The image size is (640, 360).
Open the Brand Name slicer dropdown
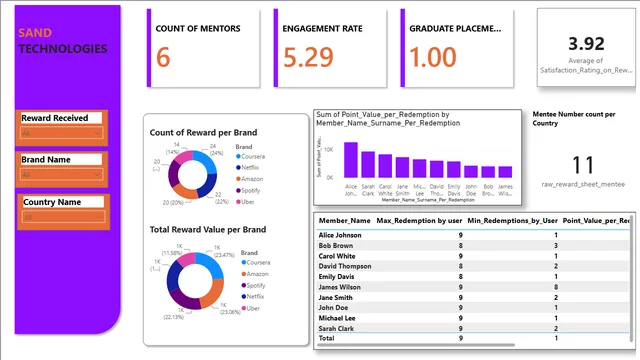[61, 175]
